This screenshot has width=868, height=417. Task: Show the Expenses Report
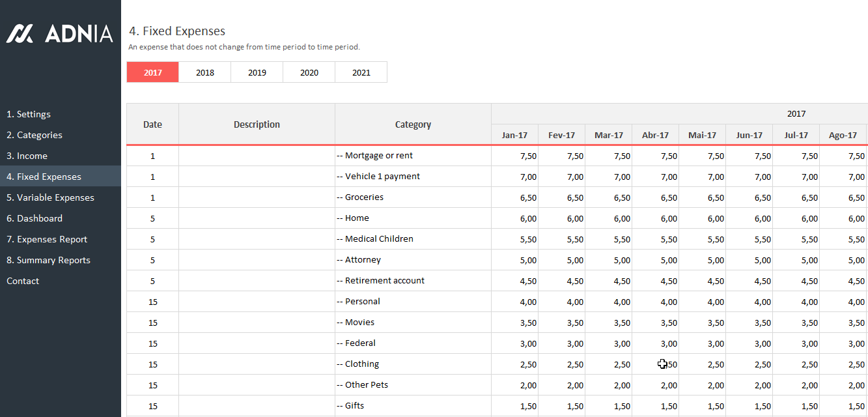click(47, 239)
